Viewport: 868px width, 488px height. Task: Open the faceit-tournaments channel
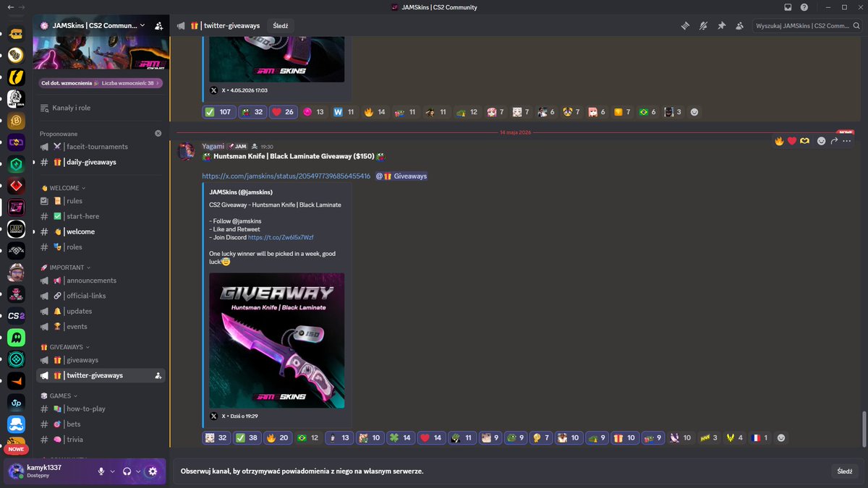(101, 147)
